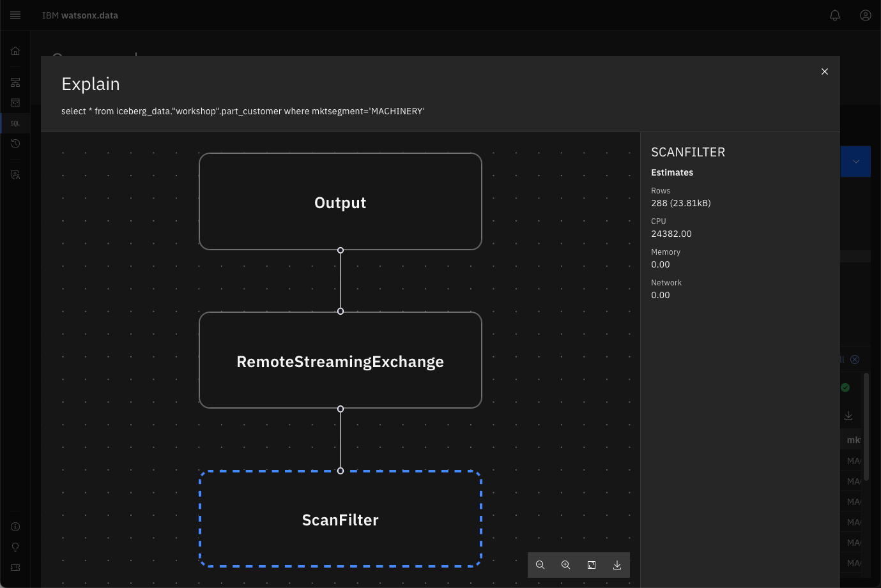The height and width of the screenshot is (588, 881).
Task: Click the Network estimate value 0.00
Action: pyautogui.click(x=661, y=295)
